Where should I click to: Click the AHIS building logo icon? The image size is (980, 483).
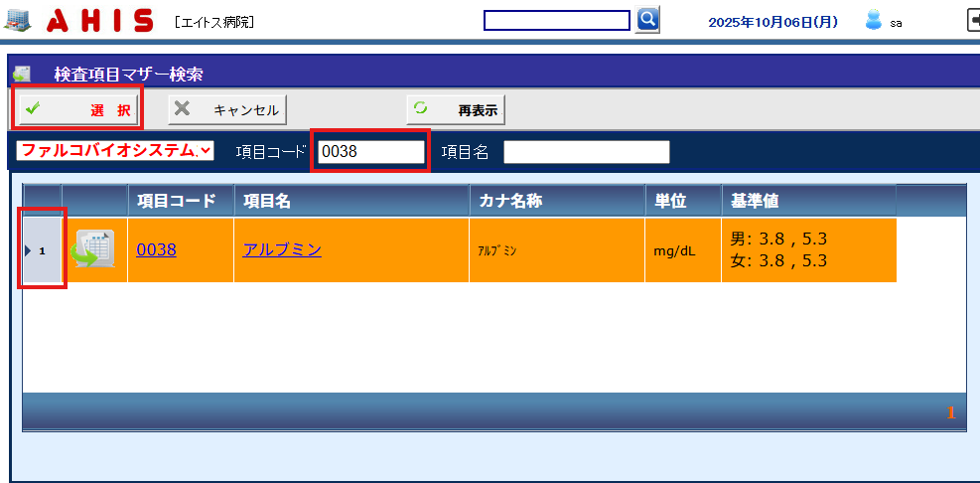coord(16,20)
